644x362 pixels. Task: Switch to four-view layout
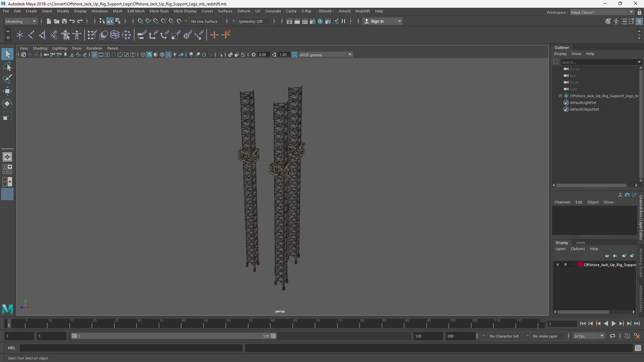point(7,169)
